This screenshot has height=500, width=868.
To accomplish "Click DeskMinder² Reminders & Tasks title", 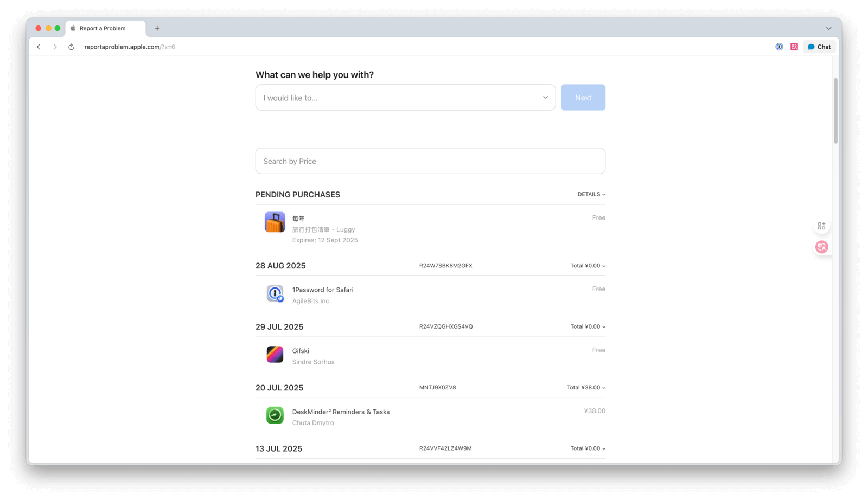I will point(341,412).
